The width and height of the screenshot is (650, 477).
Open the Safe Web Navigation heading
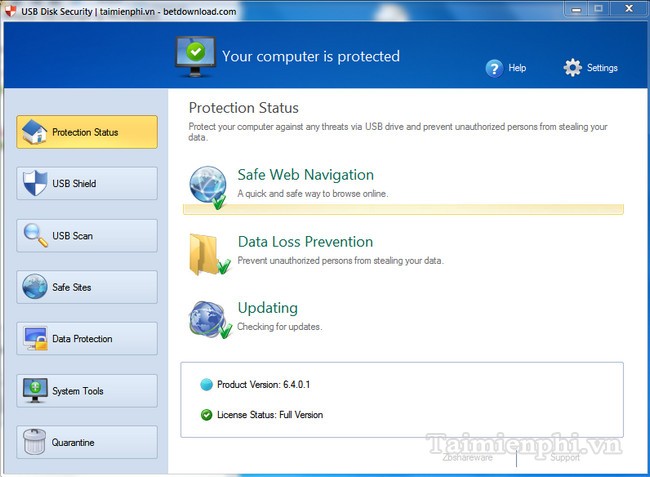pyautogui.click(x=305, y=175)
